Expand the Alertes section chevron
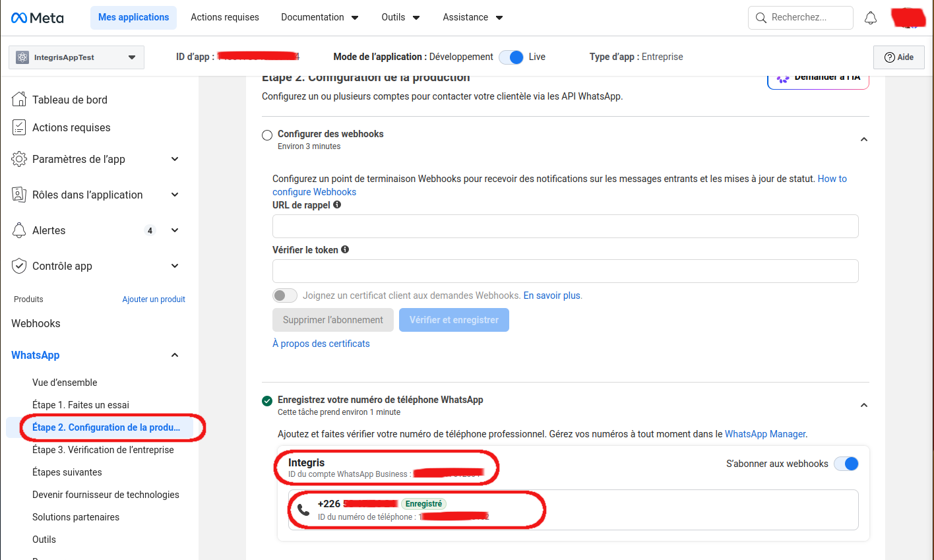The height and width of the screenshot is (560, 934). pyautogui.click(x=175, y=230)
